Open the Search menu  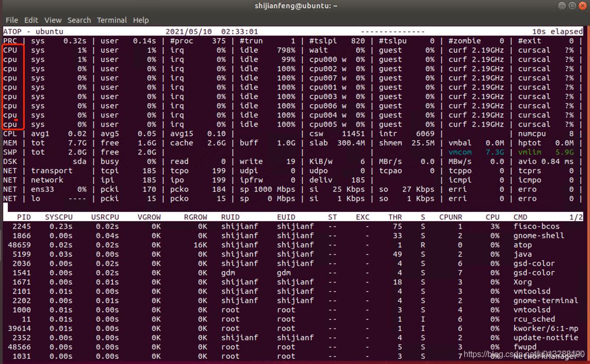tap(79, 20)
